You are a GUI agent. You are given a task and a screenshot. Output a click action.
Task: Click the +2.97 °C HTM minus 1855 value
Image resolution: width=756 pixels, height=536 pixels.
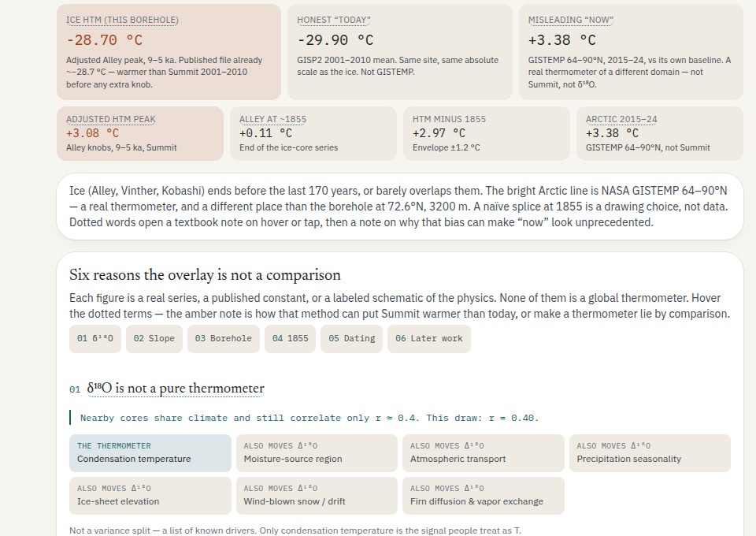[x=439, y=133]
